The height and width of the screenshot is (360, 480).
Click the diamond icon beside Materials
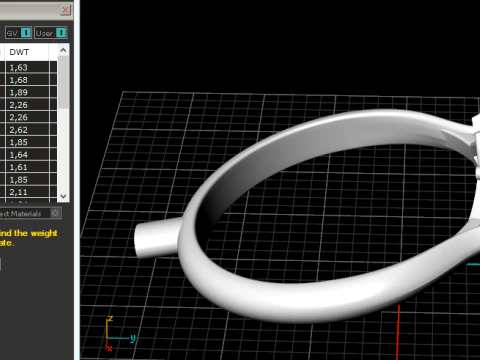click(x=55, y=213)
